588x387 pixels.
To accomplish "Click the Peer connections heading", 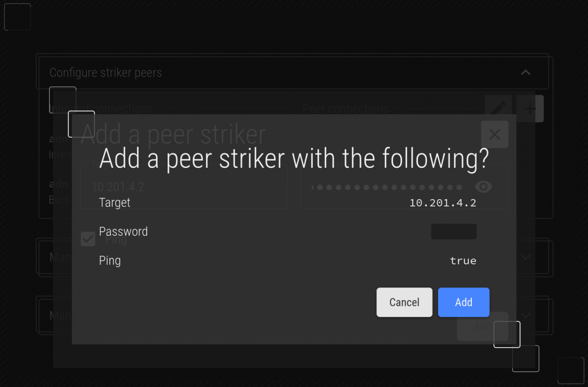I will pyautogui.click(x=345, y=109).
